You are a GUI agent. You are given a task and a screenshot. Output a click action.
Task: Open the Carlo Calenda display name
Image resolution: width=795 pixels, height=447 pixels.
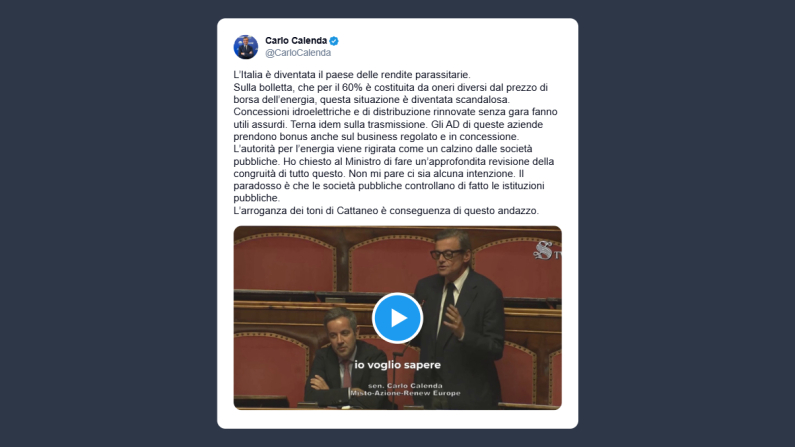coord(296,41)
